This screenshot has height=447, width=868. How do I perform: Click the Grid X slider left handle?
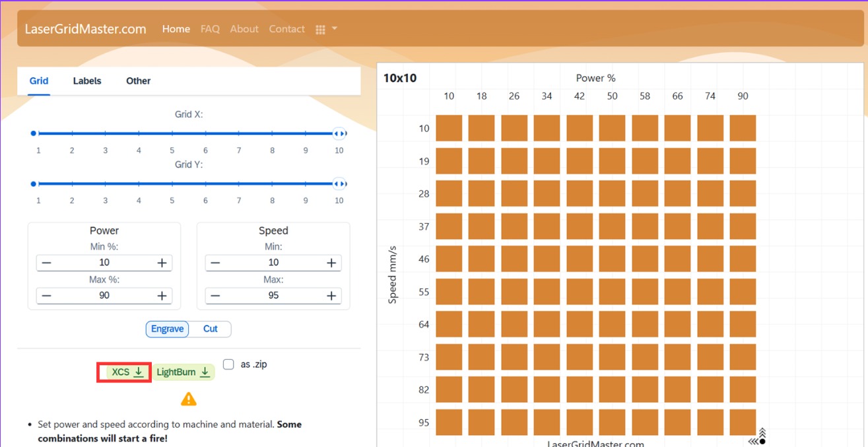[34, 133]
